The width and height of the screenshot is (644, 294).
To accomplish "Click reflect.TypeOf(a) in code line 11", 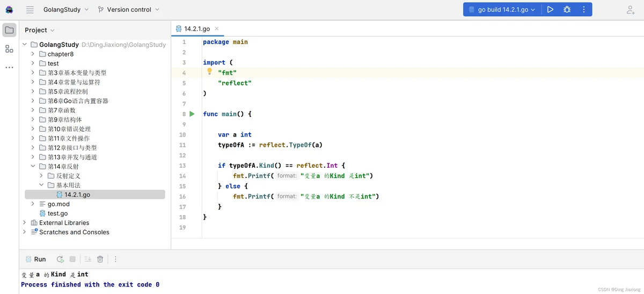I will tap(291, 145).
